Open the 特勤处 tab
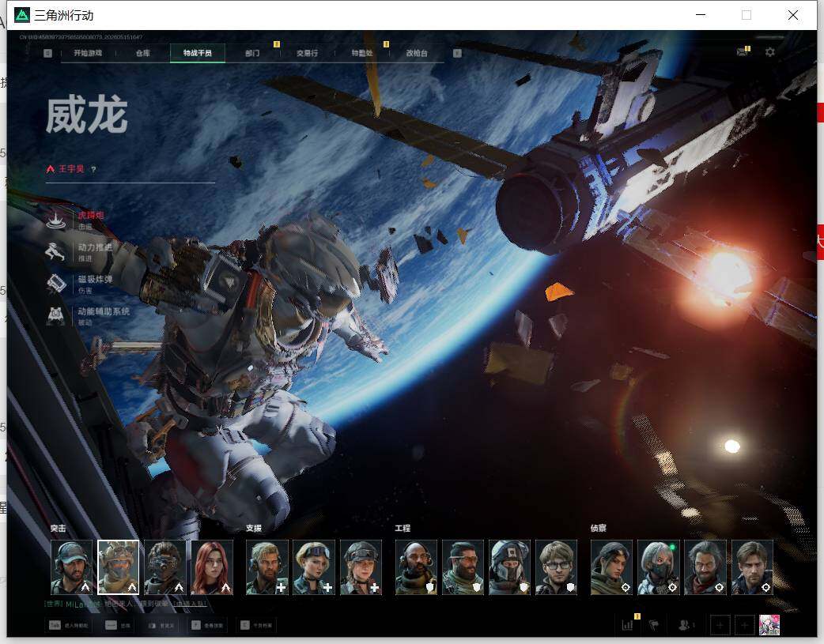This screenshot has width=824, height=644. 362,53
